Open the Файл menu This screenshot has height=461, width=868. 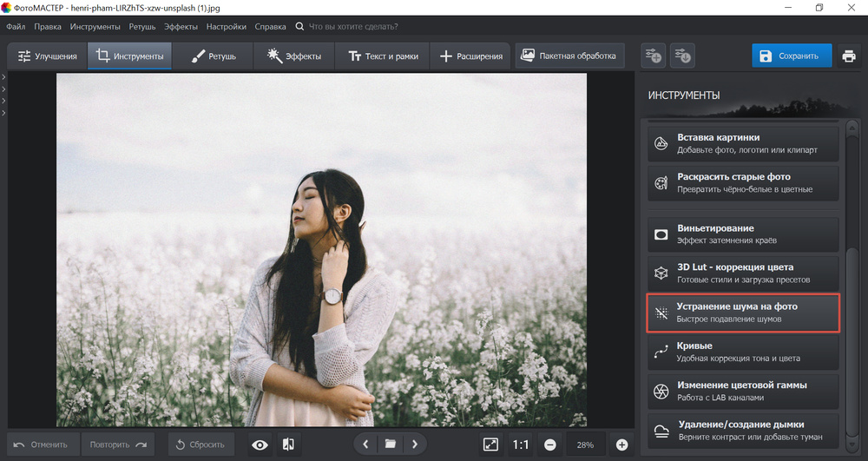click(16, 27)
